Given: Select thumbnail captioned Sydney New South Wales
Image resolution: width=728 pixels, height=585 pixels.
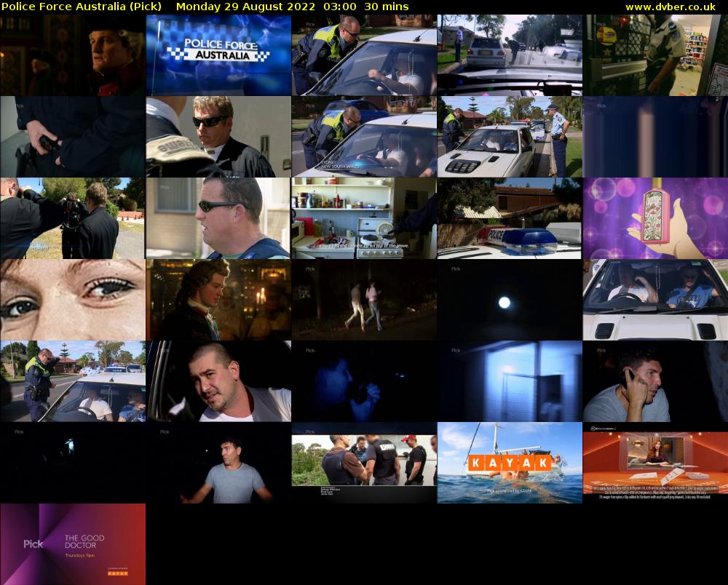Looking at the screenshot, I should pos(364,136).
